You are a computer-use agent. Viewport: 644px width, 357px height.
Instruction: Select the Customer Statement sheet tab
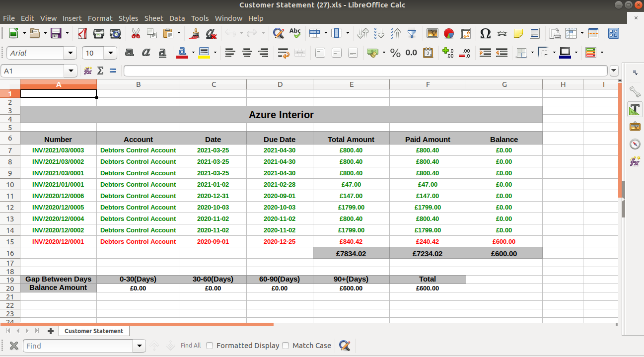point(94,331)
